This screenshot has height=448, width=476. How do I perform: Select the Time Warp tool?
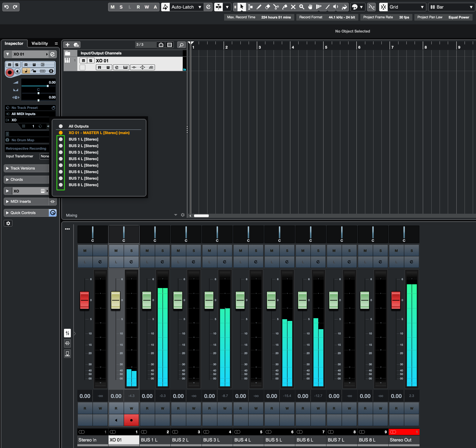point(319,7)
